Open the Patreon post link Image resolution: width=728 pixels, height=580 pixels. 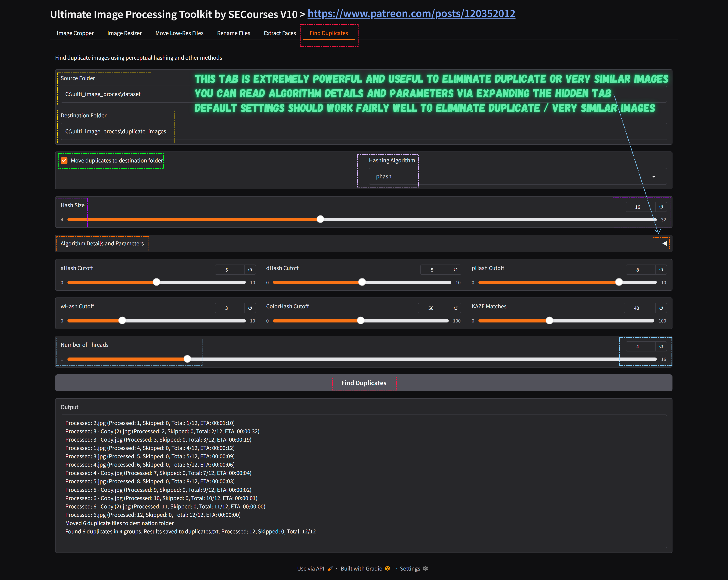click(411, 13)
